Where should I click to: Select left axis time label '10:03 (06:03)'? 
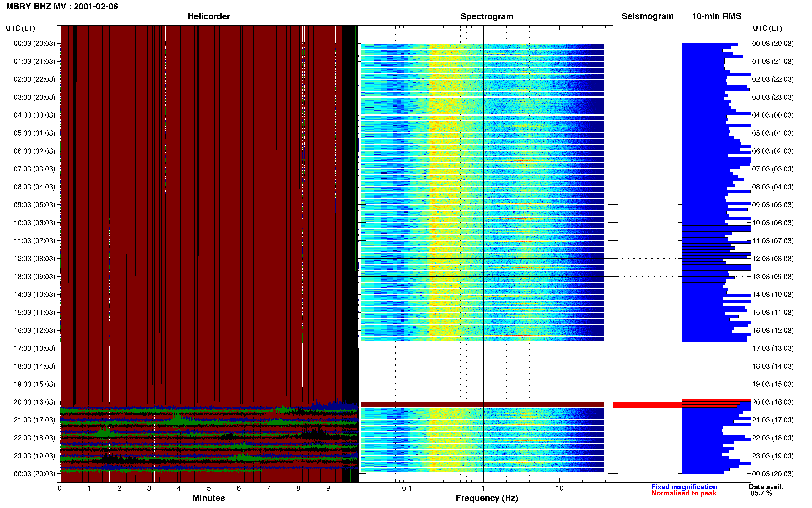pos(34,223)
